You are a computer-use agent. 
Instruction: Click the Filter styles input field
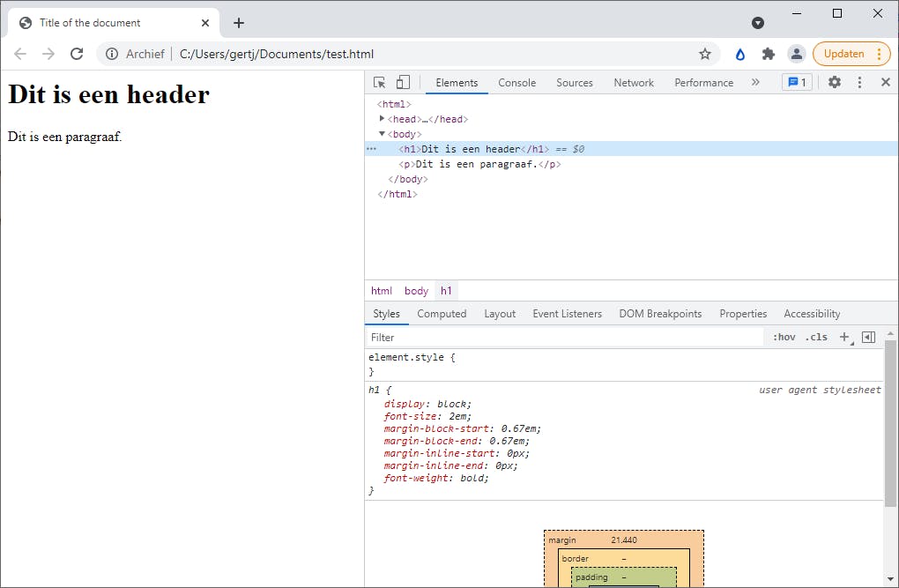[x=564, y=337]
